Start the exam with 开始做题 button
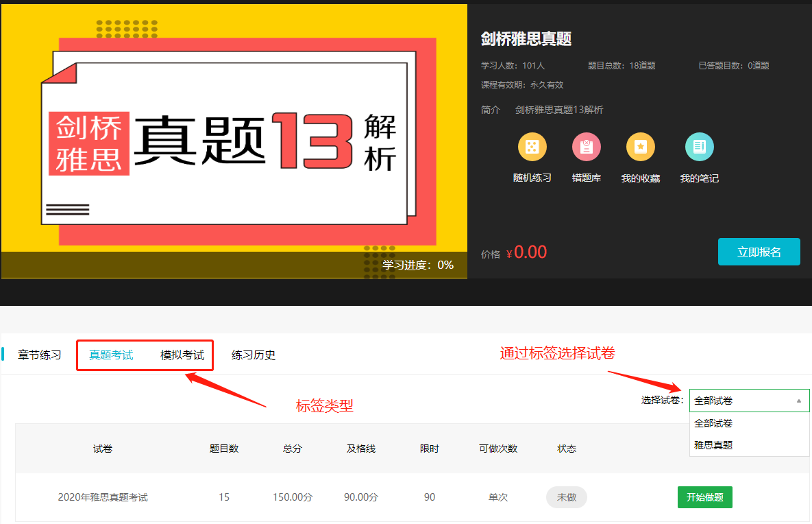 705,497
